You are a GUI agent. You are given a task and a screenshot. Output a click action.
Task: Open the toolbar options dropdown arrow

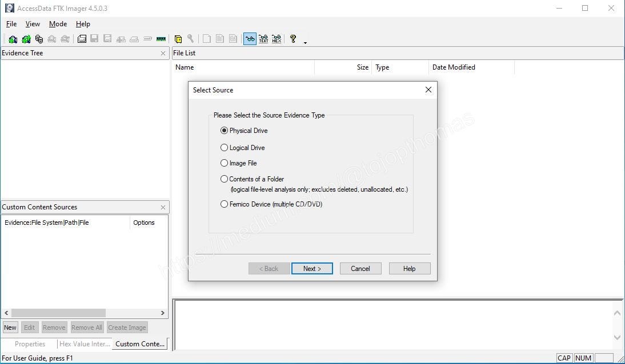click(305, 42)
